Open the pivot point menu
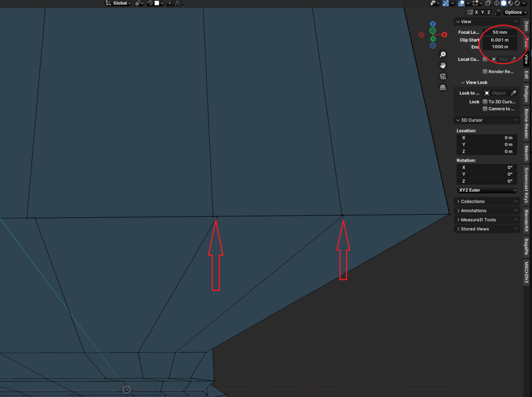Viewport: 532px width, 397px height. (139, 3)
